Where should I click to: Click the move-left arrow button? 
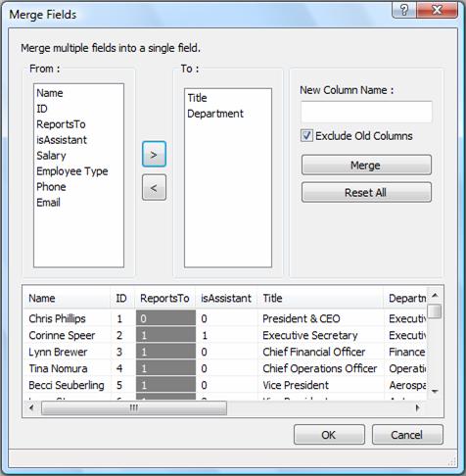tap(154, 187)
